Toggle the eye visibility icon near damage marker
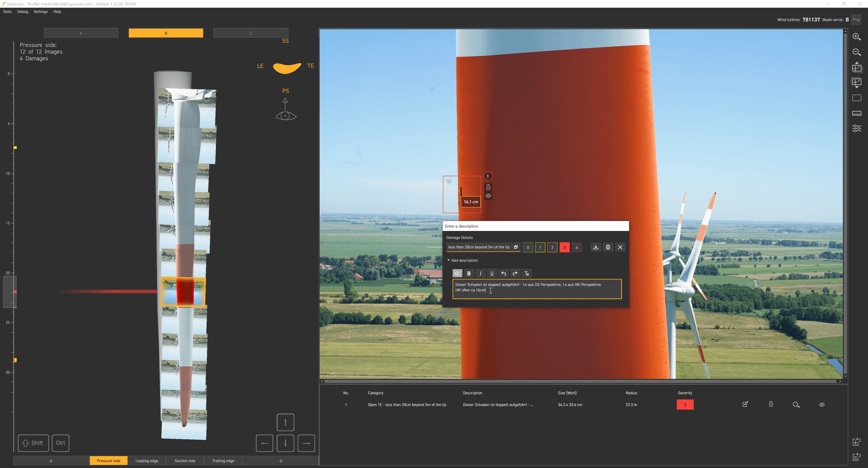The width and height of the screenshot is (868, 468). [488, 196]
